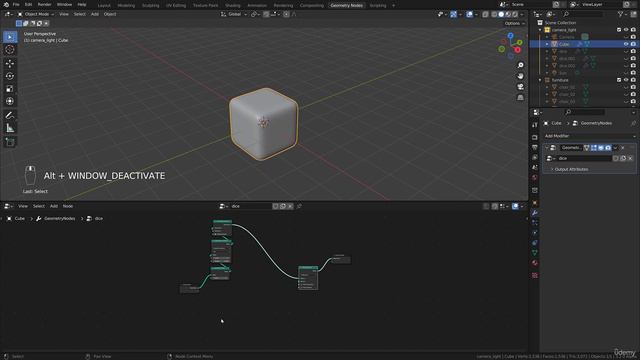Toggle viewport X-ray mode
The image size is (640, 360).
click(x=485, y=14)
